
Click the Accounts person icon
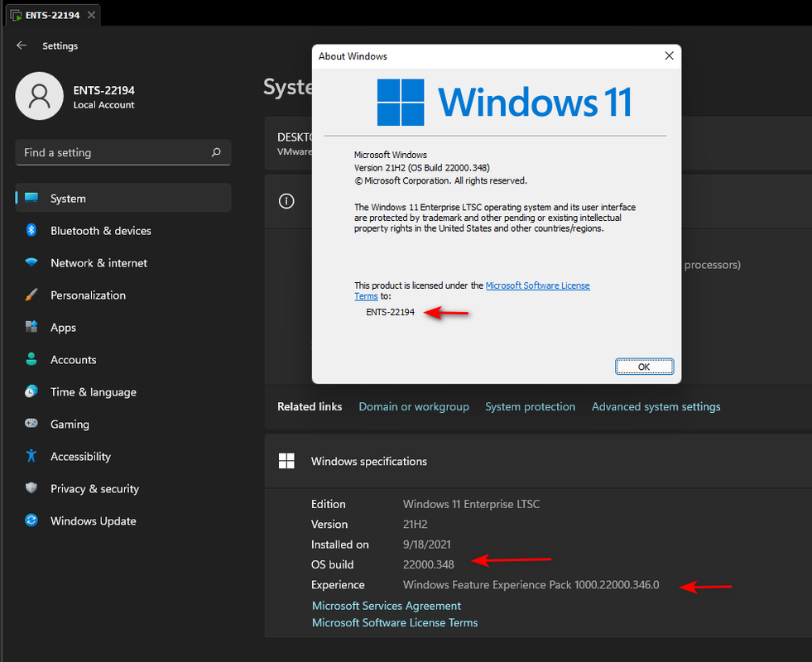pyautogui.click(x=31, y=358)
